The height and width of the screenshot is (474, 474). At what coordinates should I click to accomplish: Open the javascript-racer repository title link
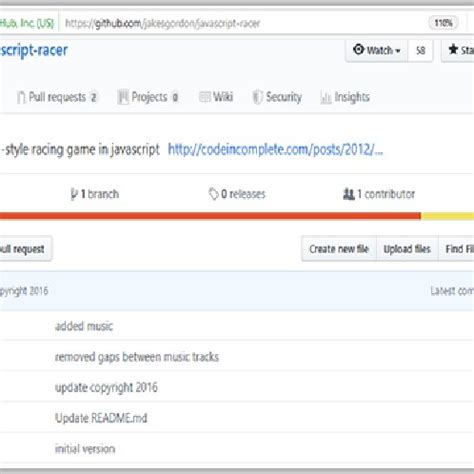(x=34, y=50)
